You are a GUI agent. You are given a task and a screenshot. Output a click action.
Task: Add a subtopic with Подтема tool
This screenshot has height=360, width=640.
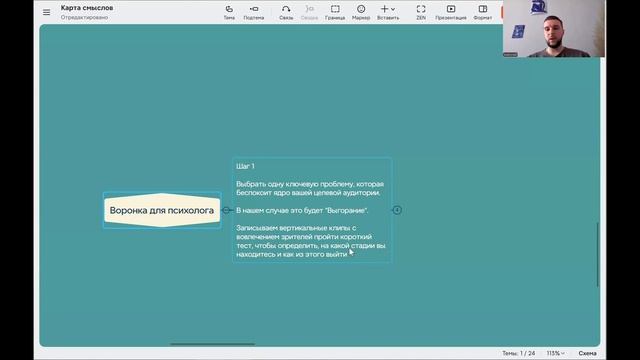(253, 12)
